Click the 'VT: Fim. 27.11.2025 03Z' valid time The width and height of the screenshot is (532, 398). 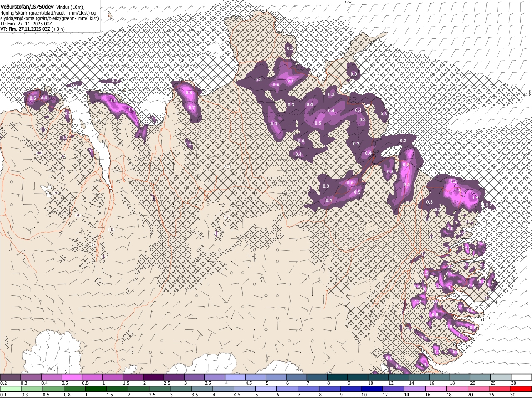25,29
